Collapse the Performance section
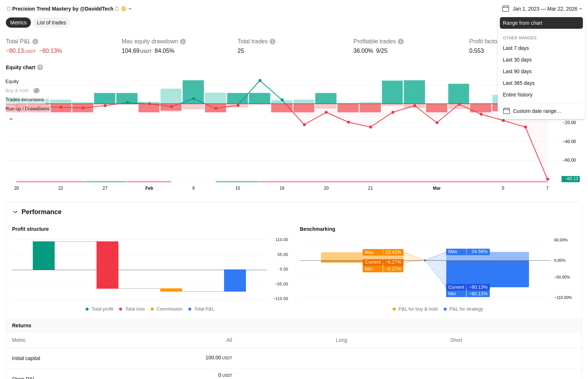The width and height of the screenshot is (588, 379). [15, 212]
